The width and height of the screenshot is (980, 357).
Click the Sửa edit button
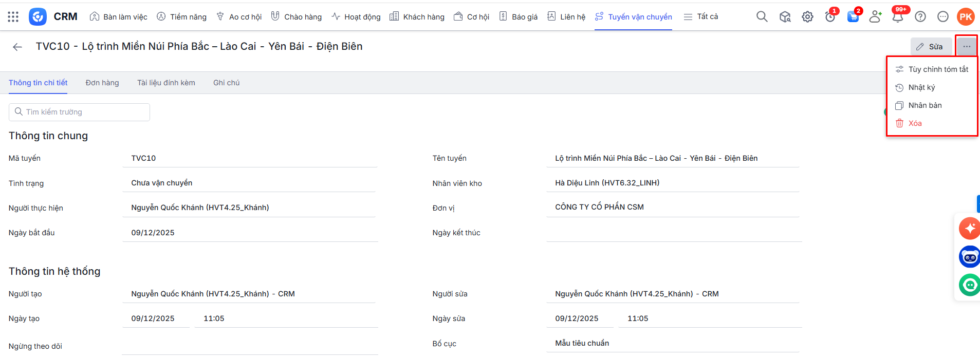[x=930, y=47]
